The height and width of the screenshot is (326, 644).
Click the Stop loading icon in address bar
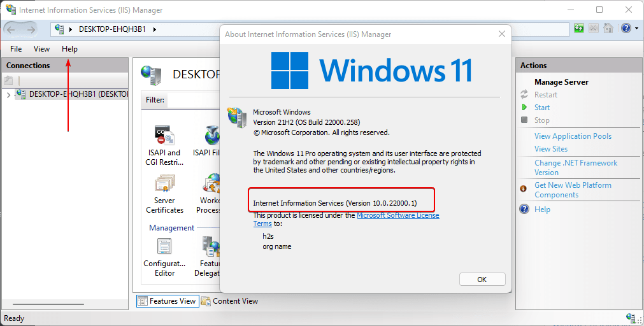pos(594,28)
